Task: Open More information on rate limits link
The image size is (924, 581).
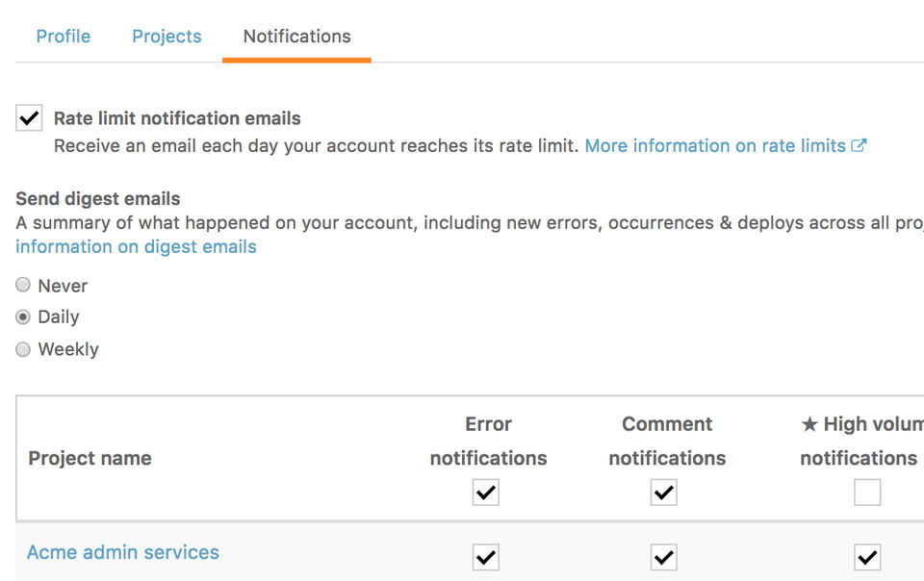Action: tap(715, 146)
